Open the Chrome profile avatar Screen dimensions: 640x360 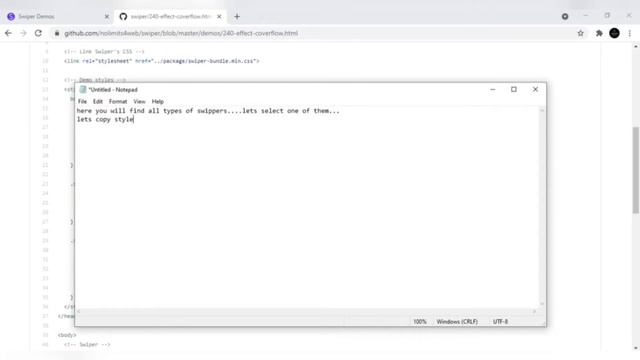tap(614, 33)
